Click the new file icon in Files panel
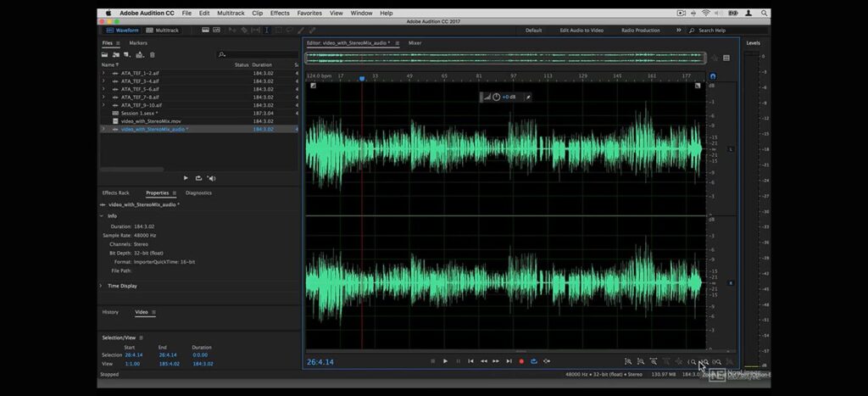 click(x=127, y=55)
